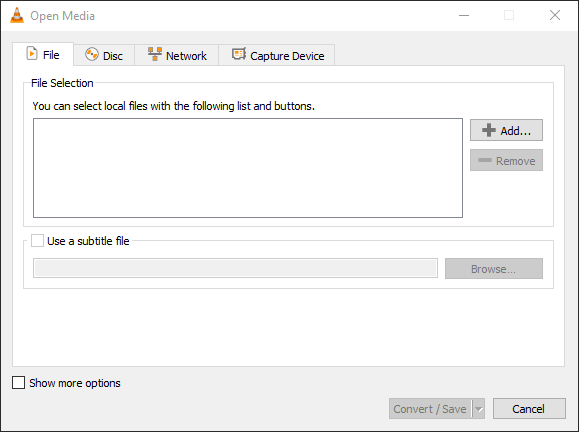579x432 pixels.
Task: Click inside the file selection list box
Action: 248,168
